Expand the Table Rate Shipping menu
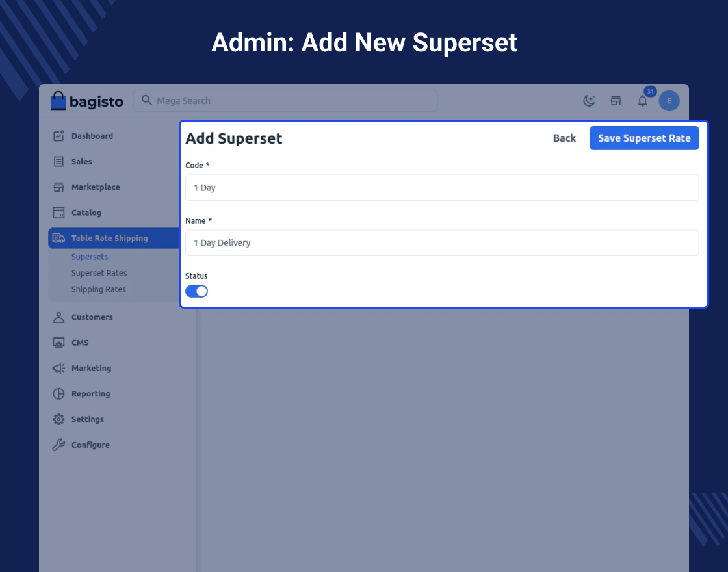This screenshot has width=728, height=572. pos(109,239)
